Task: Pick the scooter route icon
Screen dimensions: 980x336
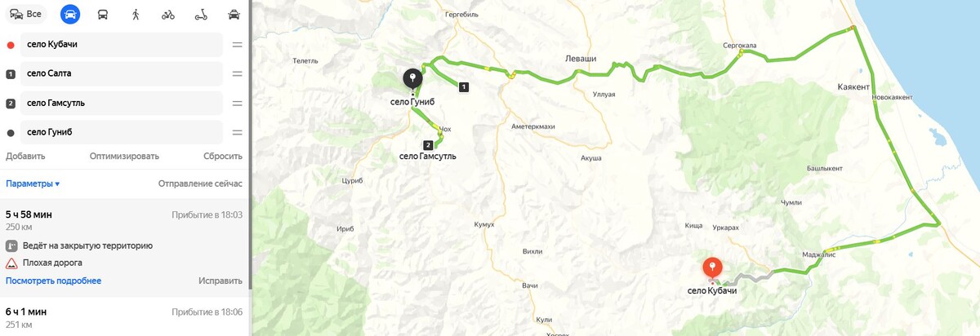Action: point(201,14)
